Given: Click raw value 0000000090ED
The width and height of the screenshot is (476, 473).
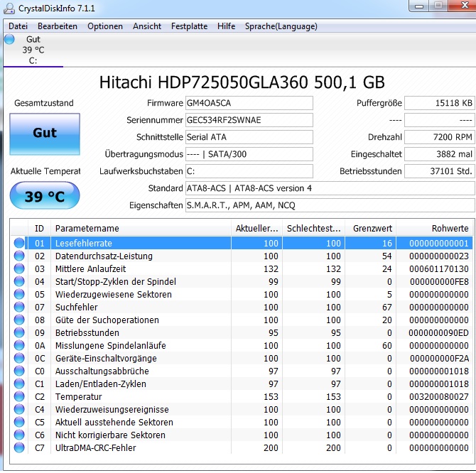Looking at the screenshot, I should (x=438, y=333).
